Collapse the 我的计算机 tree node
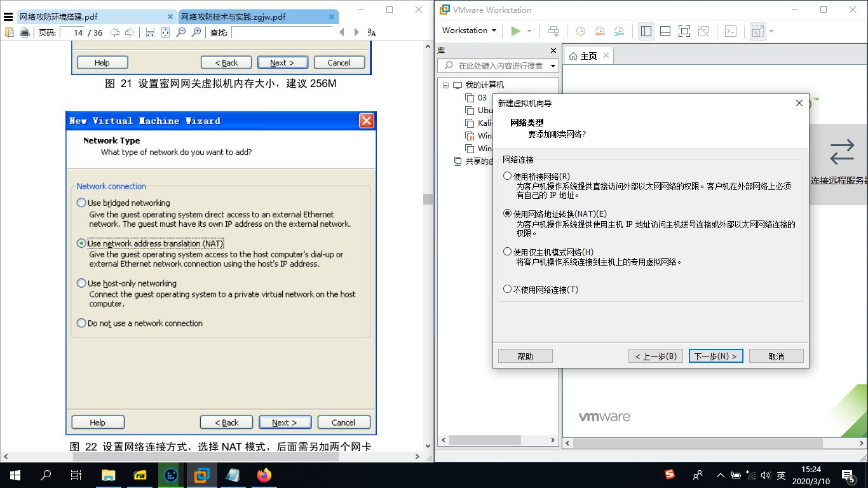Viewport: 868px width, 488px height. 445,85
